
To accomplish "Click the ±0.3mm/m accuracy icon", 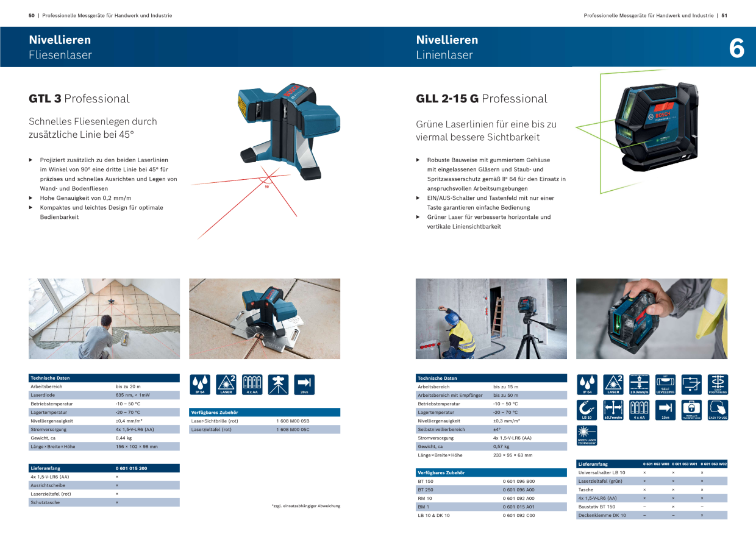I will point(639,385).
